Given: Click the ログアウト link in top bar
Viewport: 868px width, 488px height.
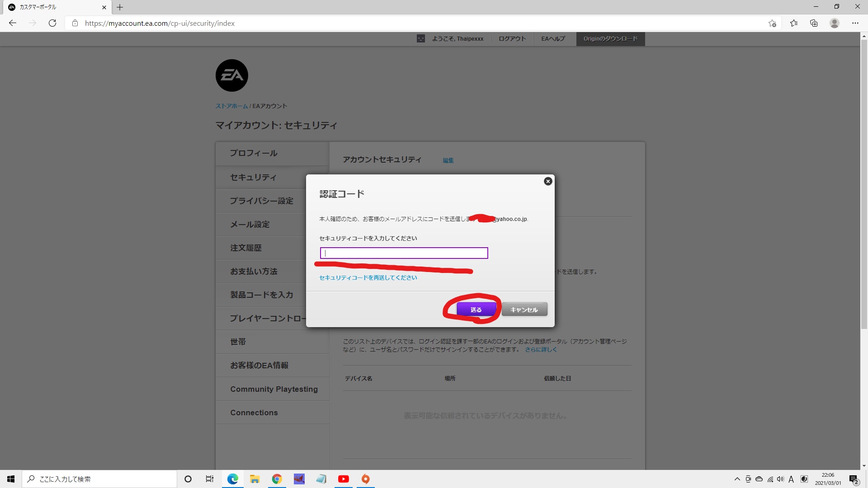Looking at the screenshot, I should (x=512, y=39).
